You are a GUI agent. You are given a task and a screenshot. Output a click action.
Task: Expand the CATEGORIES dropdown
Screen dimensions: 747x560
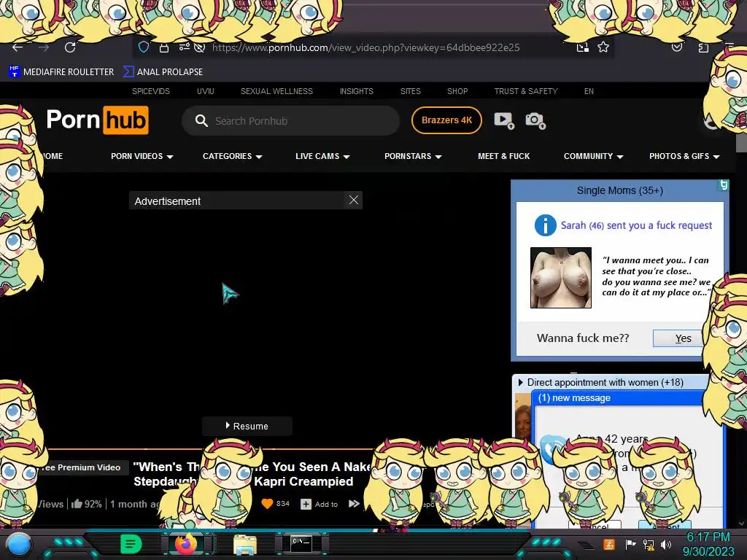point(233,156)
